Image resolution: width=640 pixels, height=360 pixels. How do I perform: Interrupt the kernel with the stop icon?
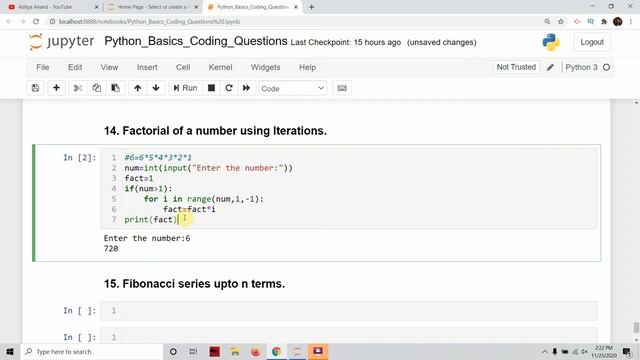[x=211, y=88]
